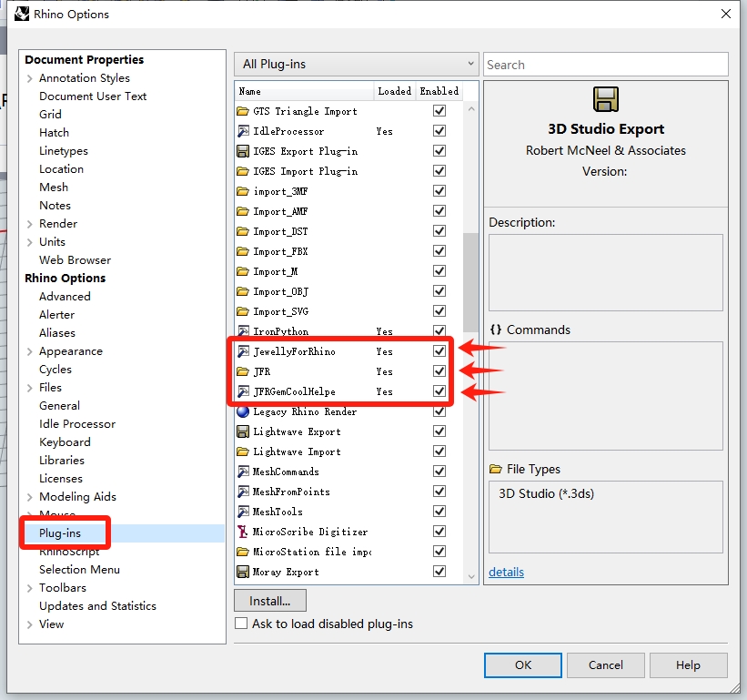This screenshot has width=747, height=700.
Task: Click the Install... button
Action: (270, 601)
